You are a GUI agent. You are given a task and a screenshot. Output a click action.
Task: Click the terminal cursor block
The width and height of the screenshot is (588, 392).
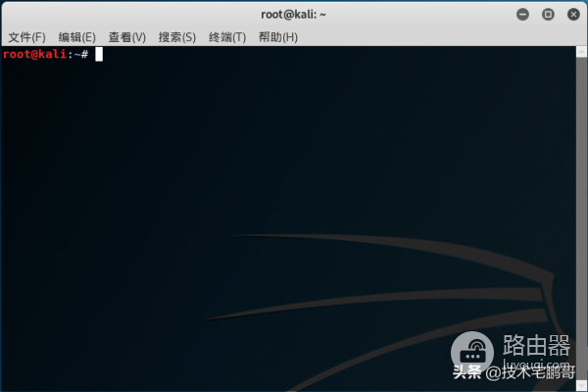point(99,55)
